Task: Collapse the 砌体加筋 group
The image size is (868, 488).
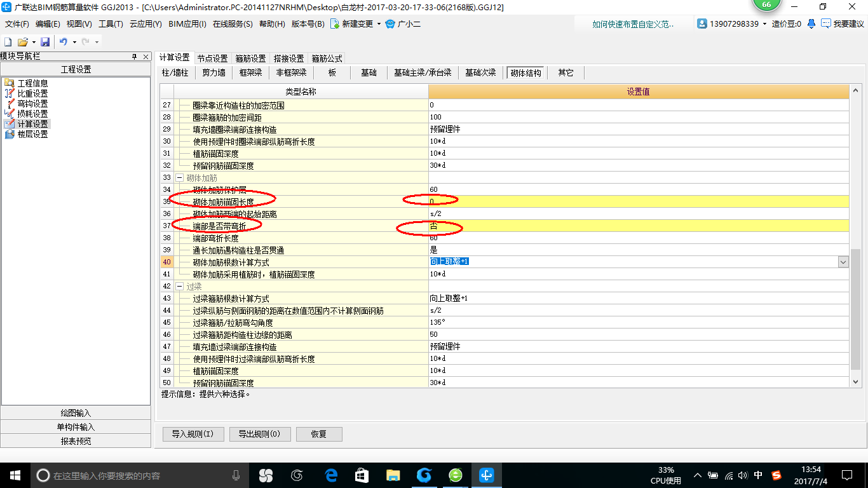Action: tap(179, 178)
